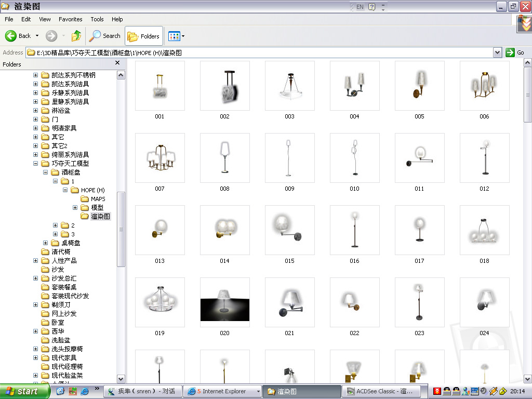Click the green Go arrow icon
The image size is (532, 399).
(510, 52)
